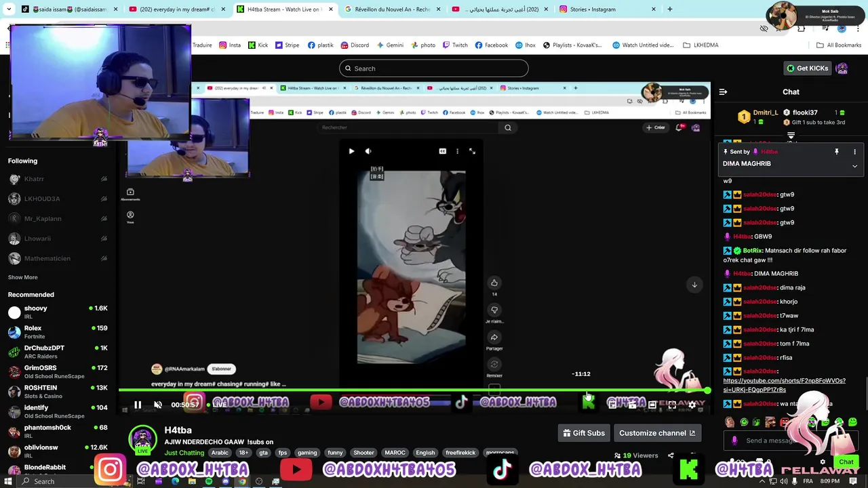Screen dimensions: 868x488
Task: Open Playlists KovaaK's bookmark
Action: 571,45
